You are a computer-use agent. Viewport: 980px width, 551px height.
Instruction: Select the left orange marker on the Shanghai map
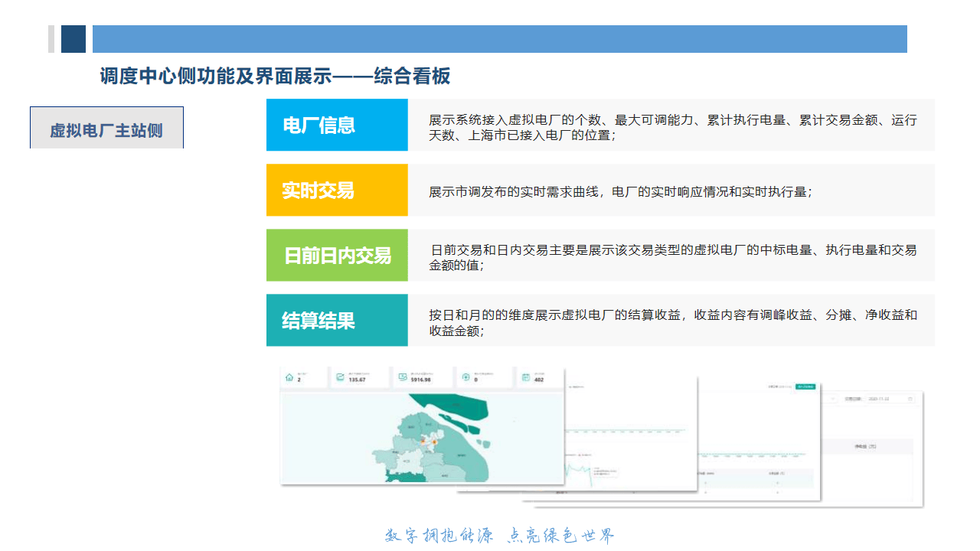(423, 442)
